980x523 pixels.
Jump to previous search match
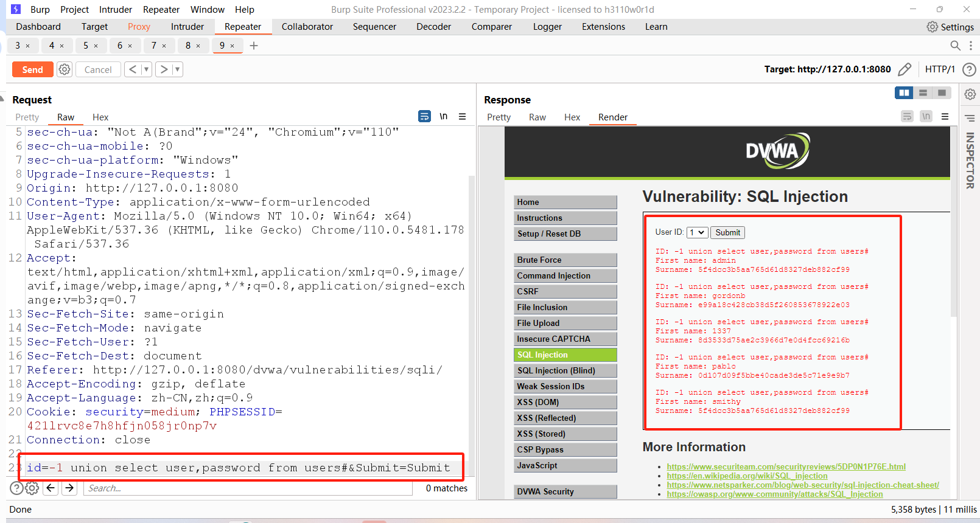[51, 488]
